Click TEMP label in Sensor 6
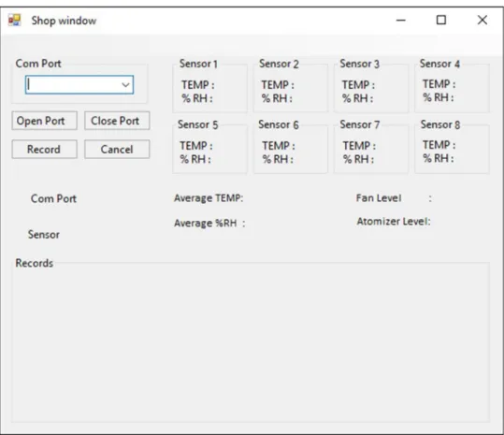Screen dimensions: 504x435 [x=279, y=146]
